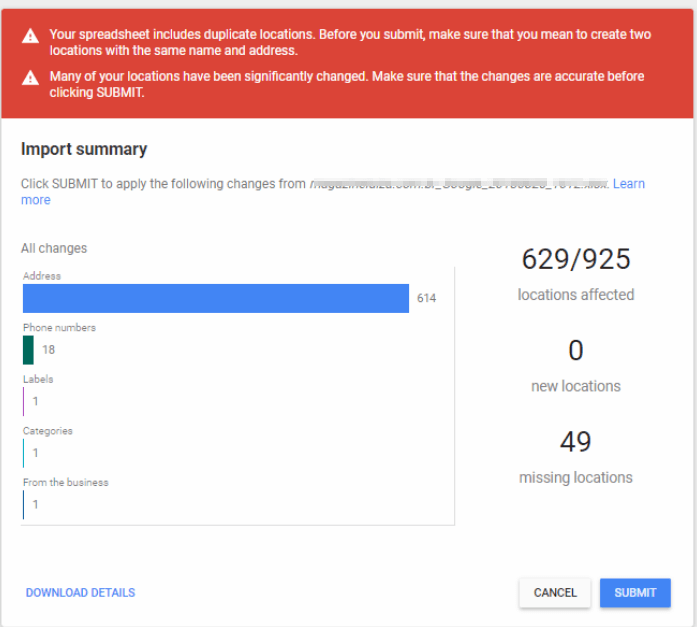Follow the Learn more link
The height and width of the screenshot is (627, 697).
[x=628, y=184]
